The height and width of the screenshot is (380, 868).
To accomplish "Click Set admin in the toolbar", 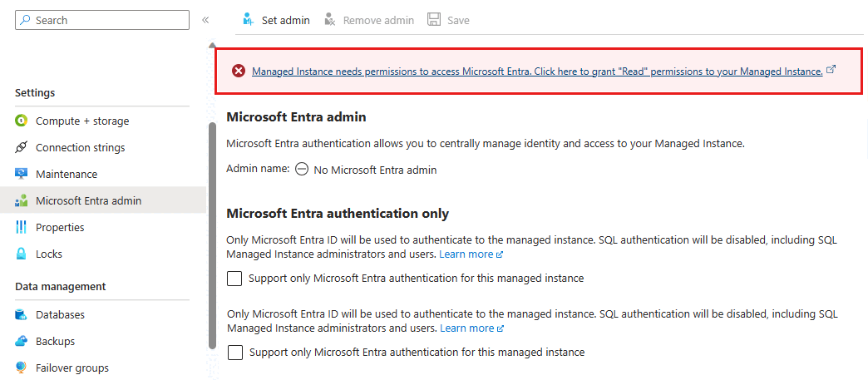I will pos(276,20).
